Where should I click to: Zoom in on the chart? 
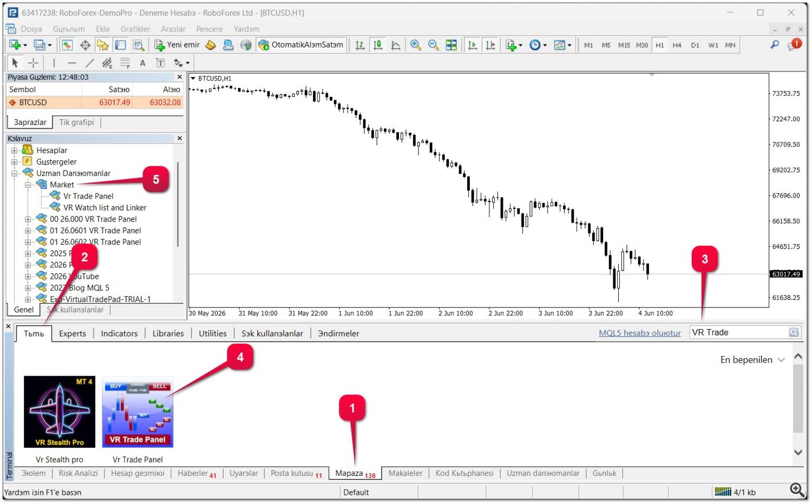[x=416, y=45]
